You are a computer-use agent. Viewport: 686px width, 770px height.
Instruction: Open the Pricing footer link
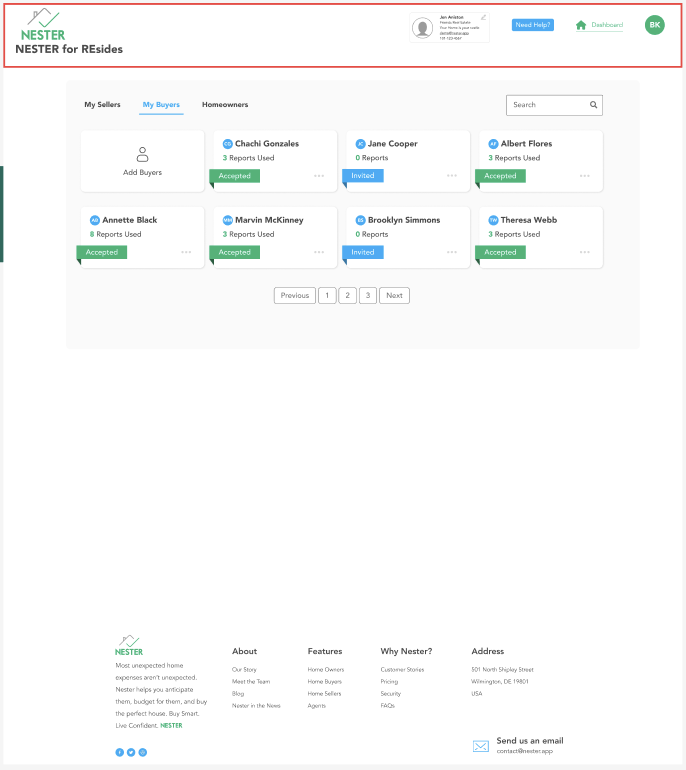tap(389, 682)
